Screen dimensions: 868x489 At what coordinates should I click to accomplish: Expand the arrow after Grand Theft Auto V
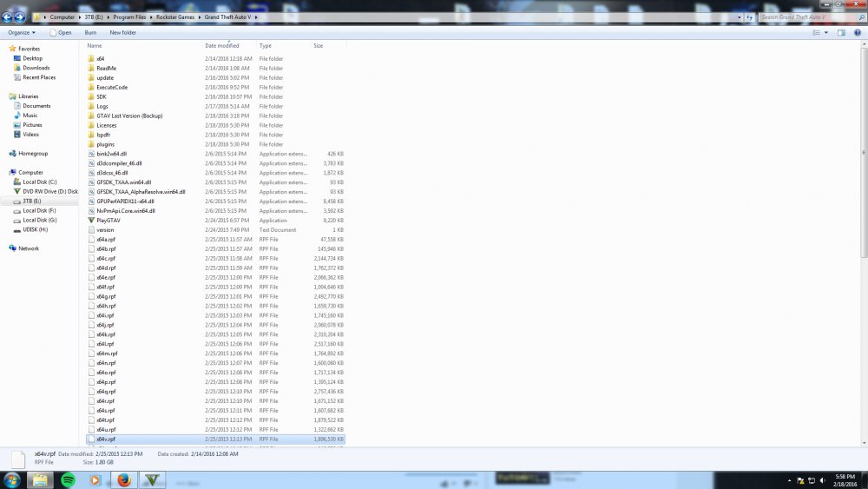[x=256, y=17]
